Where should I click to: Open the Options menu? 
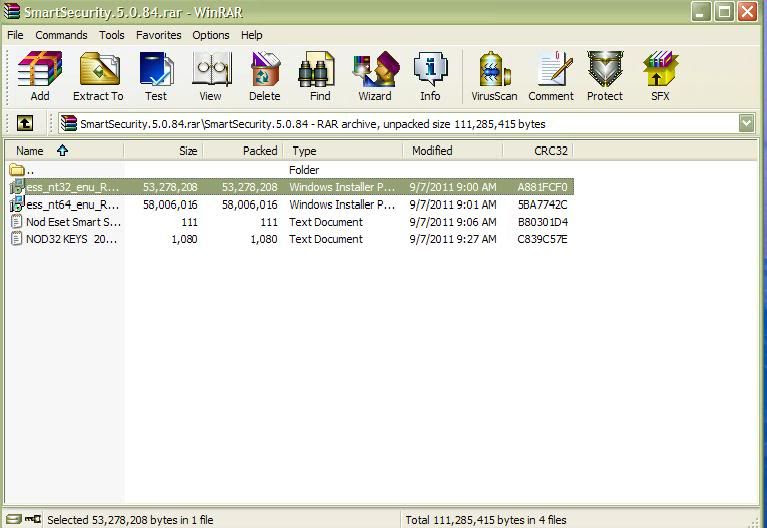point(211,35)
